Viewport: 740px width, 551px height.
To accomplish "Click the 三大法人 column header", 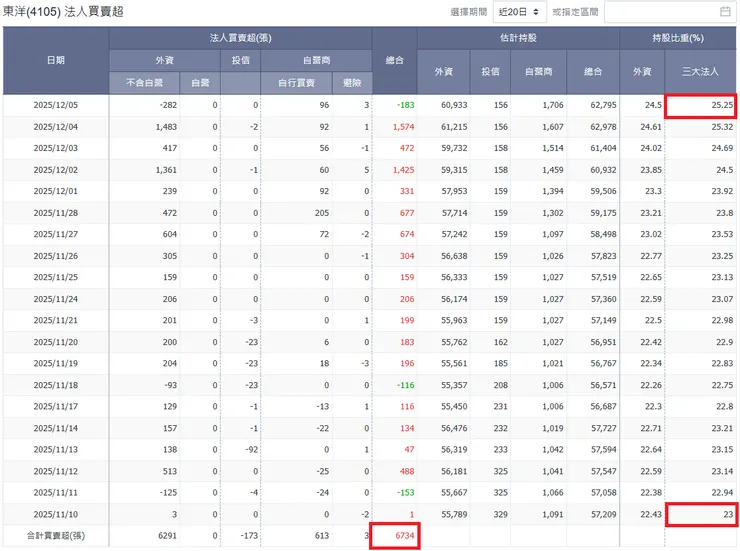I will [x=700, y=72].
